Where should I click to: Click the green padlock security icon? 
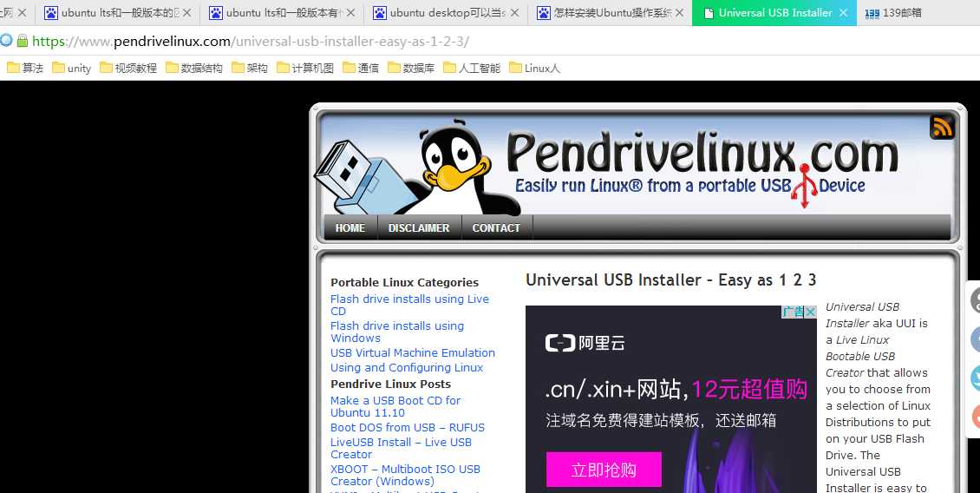tap(23, 42)
